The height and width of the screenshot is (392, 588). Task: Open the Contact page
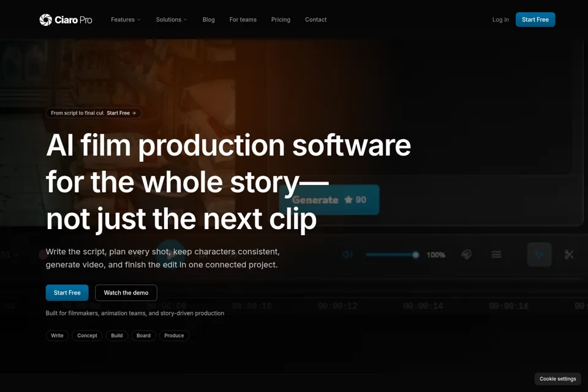pos(316,20)
